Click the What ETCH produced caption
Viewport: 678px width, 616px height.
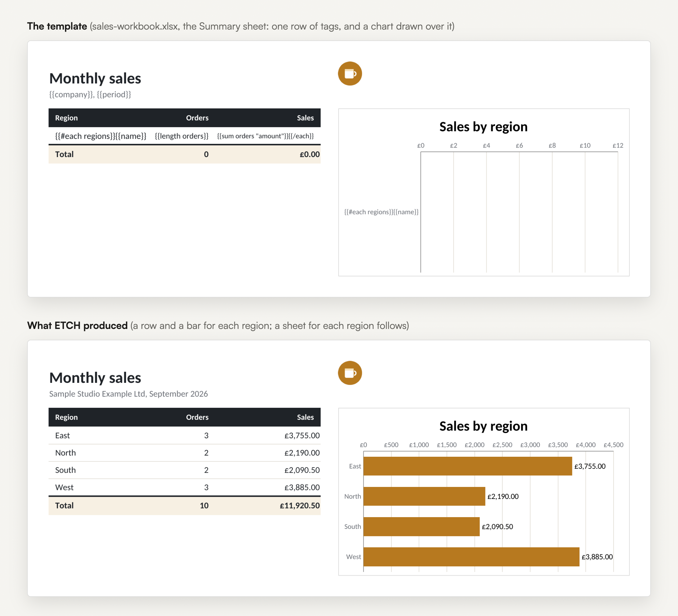pos(77,325)
